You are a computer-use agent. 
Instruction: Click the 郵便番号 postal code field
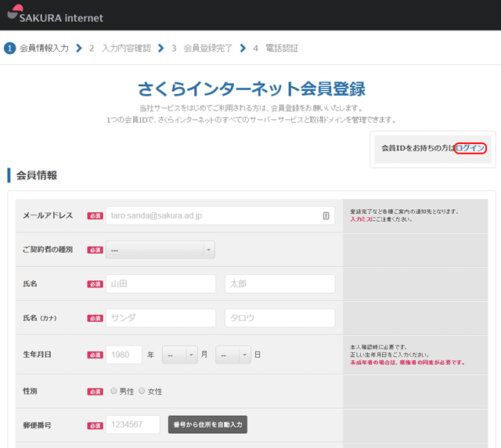pyautogui.click(x=132, y=425)
